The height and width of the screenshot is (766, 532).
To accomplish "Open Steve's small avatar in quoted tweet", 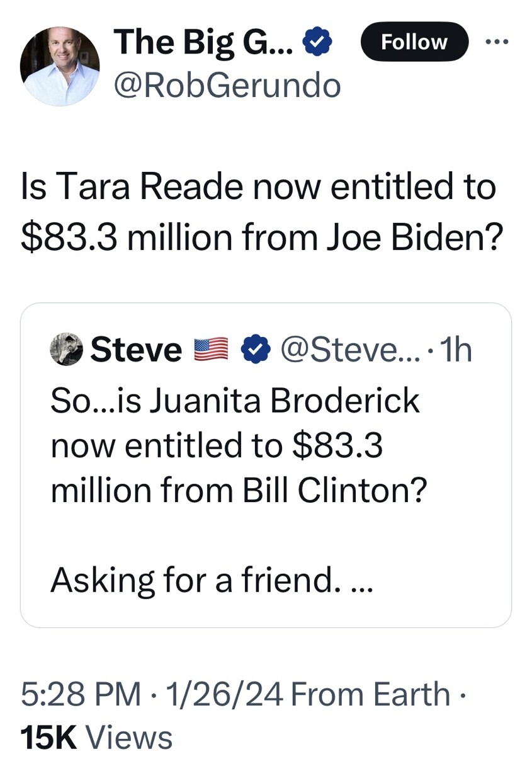I will click(67, 350).
